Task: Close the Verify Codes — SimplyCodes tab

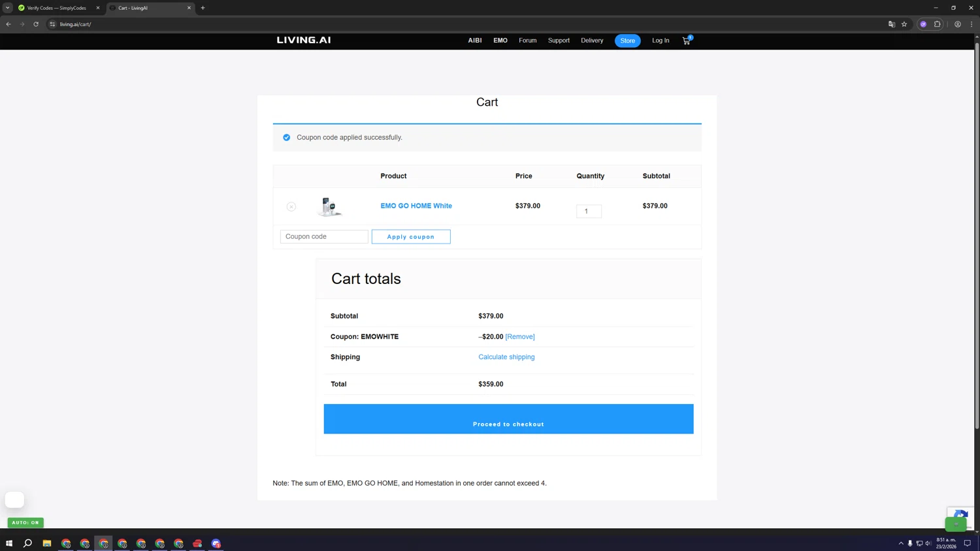Action: (x=98, y=8)
